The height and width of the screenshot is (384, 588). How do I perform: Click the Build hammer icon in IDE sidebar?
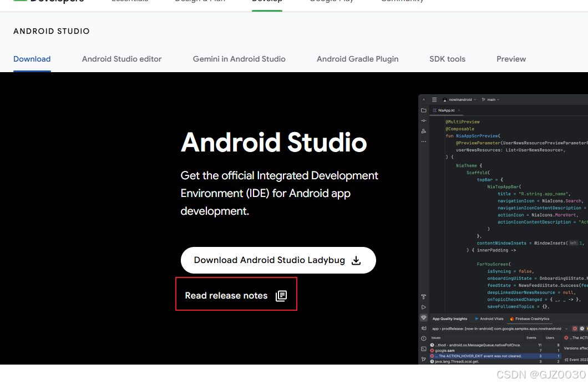424,297
